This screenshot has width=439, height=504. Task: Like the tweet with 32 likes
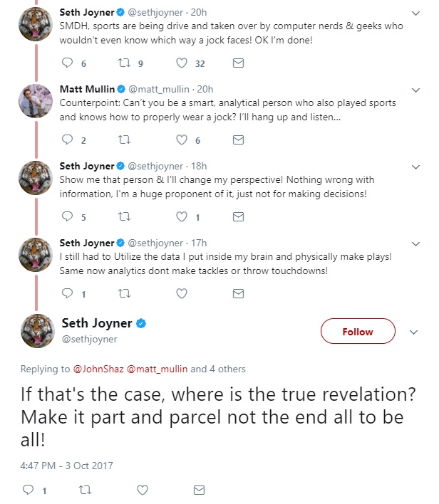(x=182, y=63)
